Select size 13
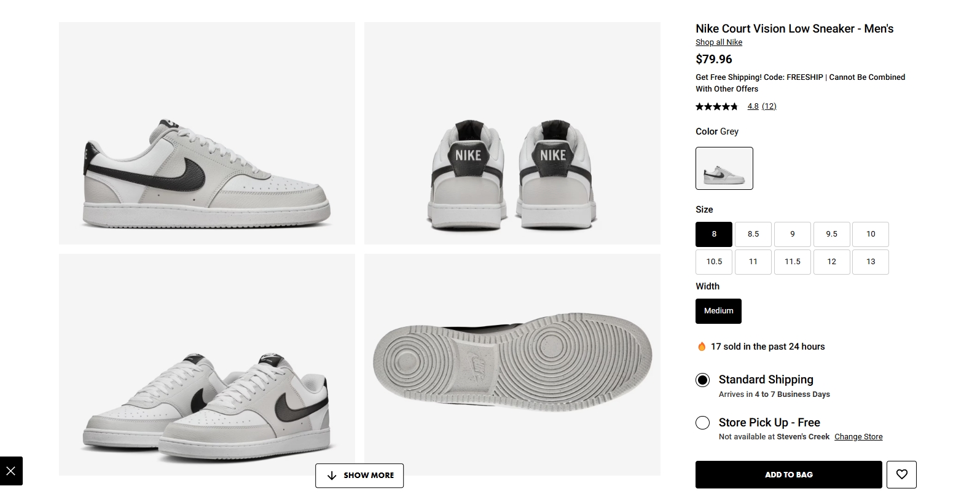Viewport: 980px width, 494px height. (871, 262)
